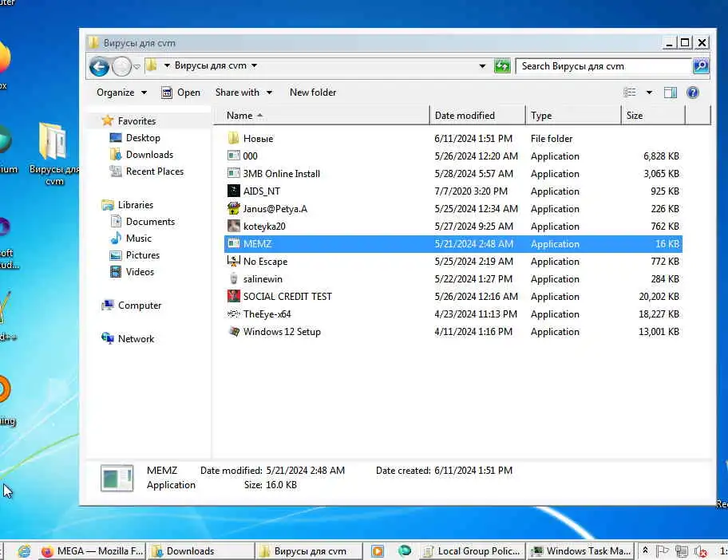Viewport: 728px width, 560px height.
Task: Select the No Escape file icon
Action: (x=234, y=261)
